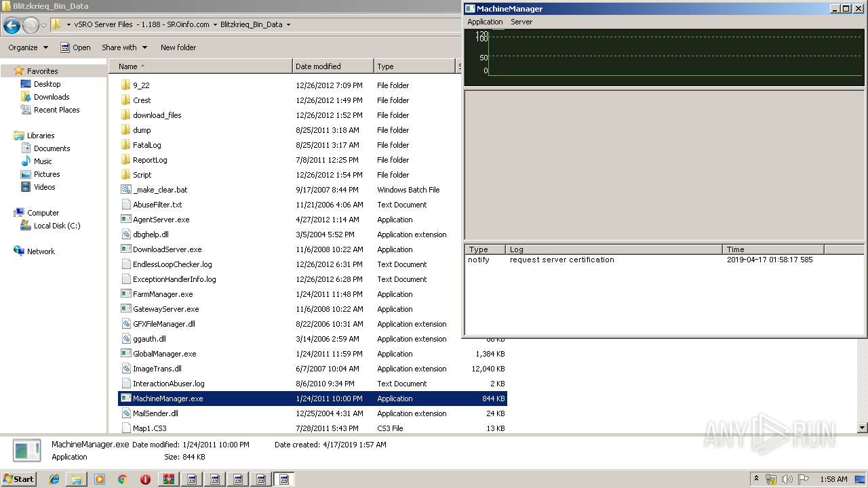Select AbuseFilter.txt file name
The width and height of the screenshot is (868, 488).
157,205
